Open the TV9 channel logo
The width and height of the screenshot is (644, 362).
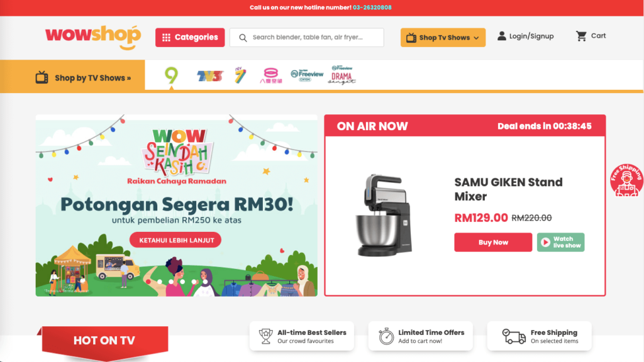click(171, 75)
